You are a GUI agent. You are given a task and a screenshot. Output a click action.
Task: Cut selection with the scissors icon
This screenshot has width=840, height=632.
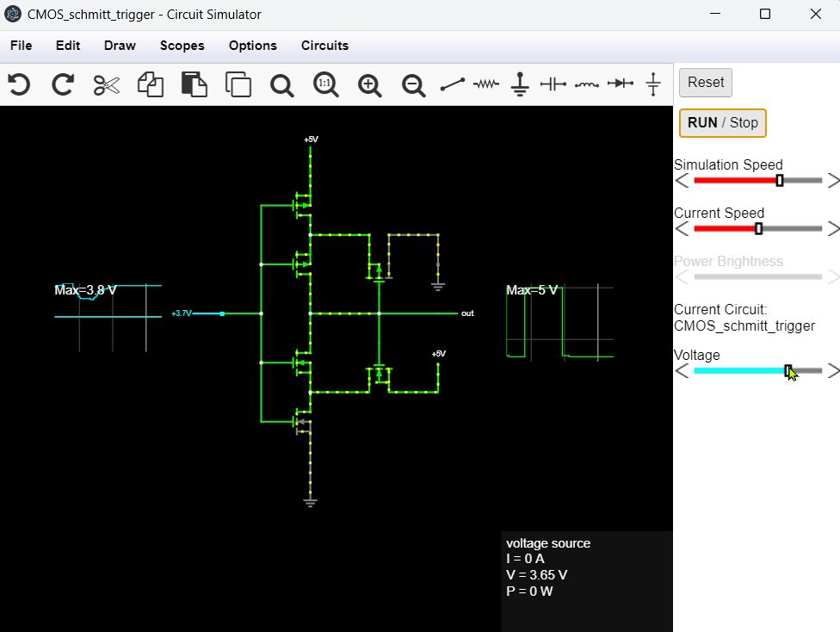tap(107, 84)
